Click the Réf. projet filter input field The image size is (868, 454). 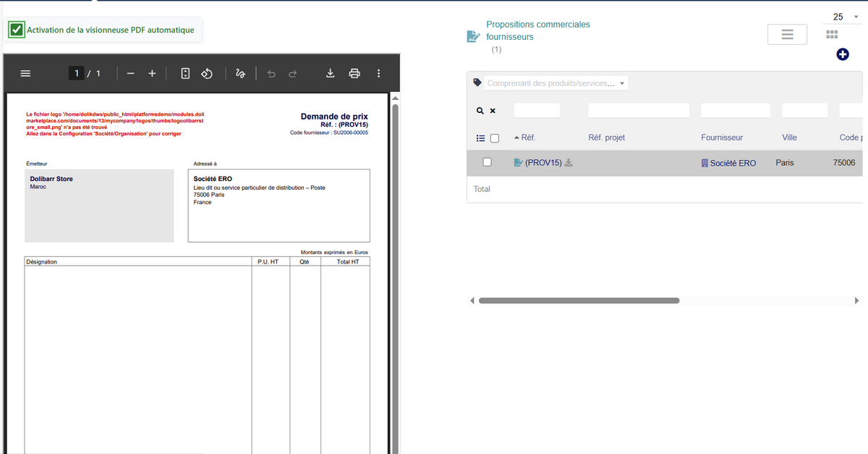(639, 110)
